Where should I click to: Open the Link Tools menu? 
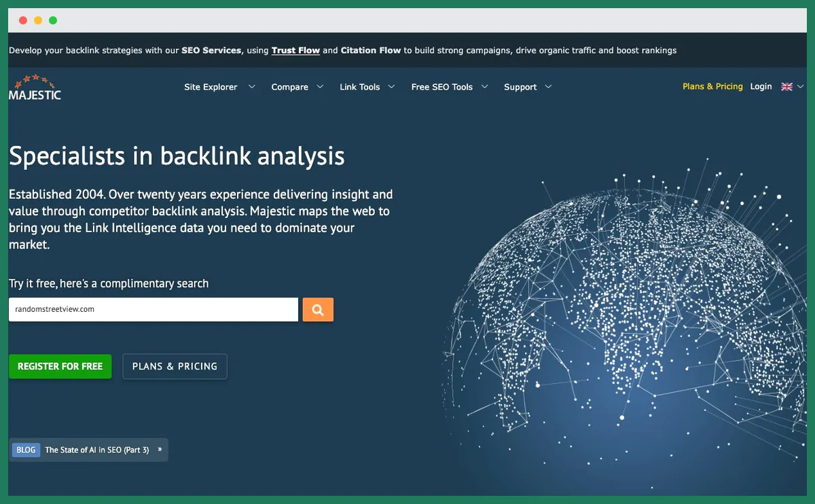360,87
